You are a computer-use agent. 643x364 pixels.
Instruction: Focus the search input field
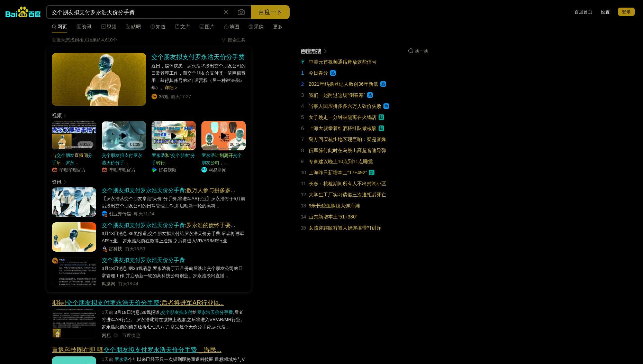[x=135, y=12]
